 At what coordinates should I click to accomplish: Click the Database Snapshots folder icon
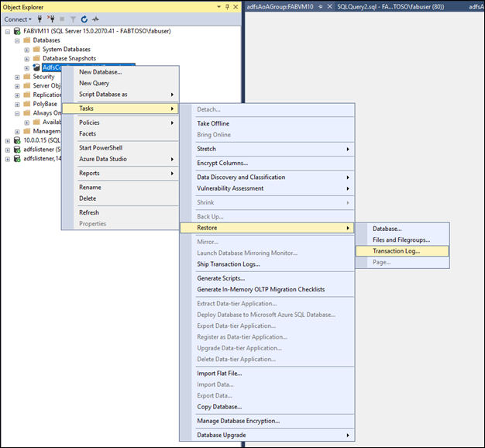pyautogui.click(x=36, y=58)
